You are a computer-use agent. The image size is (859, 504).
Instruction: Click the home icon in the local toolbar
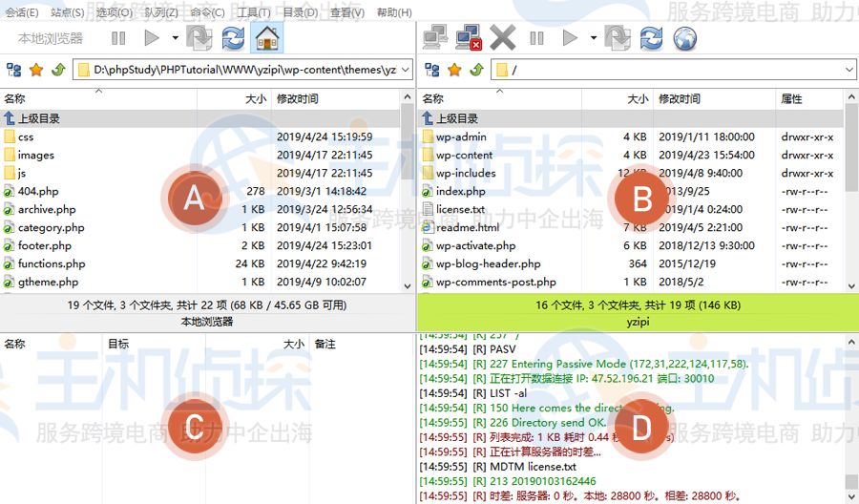(267, 38)
